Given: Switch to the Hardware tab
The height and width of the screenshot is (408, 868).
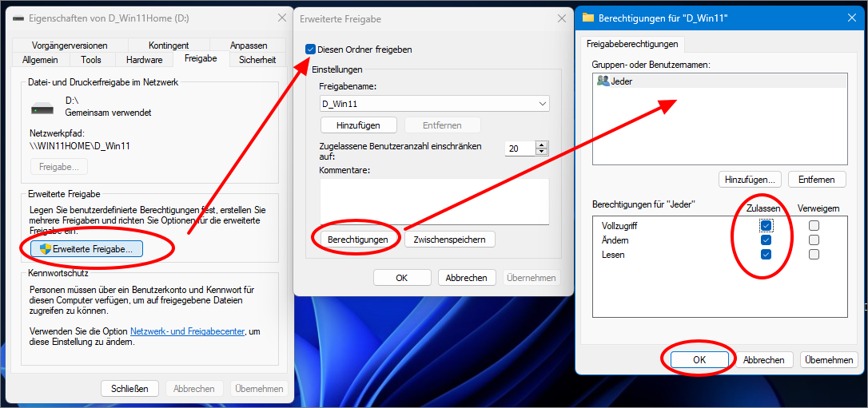Looking at the screenshot, I should click(144, 60).
